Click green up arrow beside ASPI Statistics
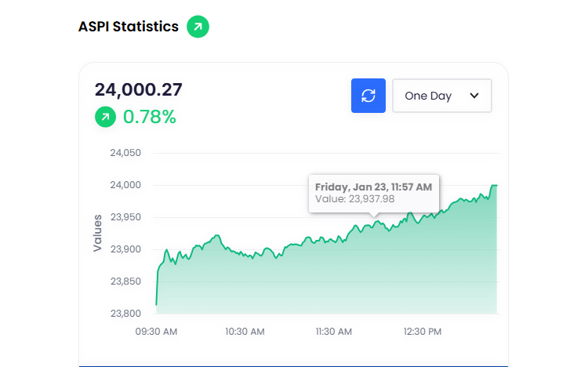The height and width of the screenshot is (392, 588). (198, 27)
